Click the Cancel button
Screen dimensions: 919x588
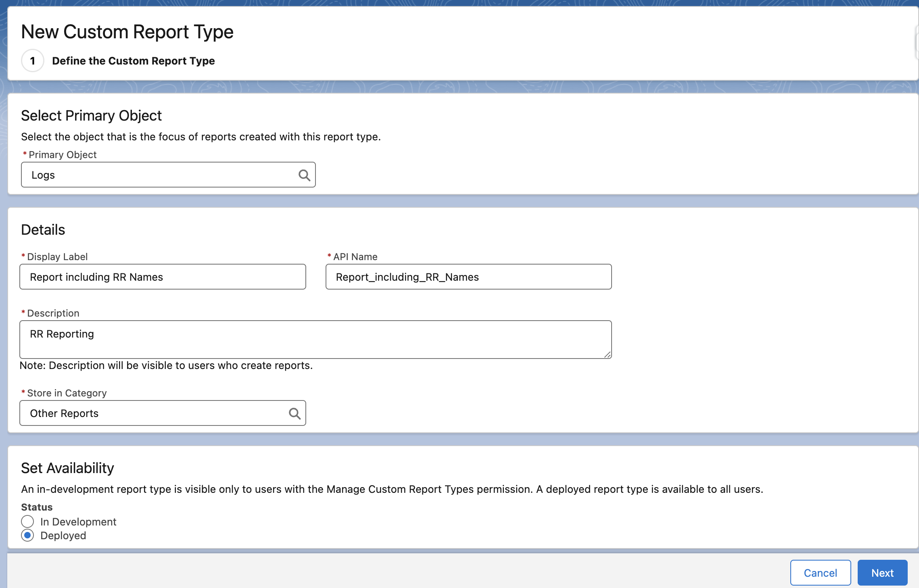point(820,573)
